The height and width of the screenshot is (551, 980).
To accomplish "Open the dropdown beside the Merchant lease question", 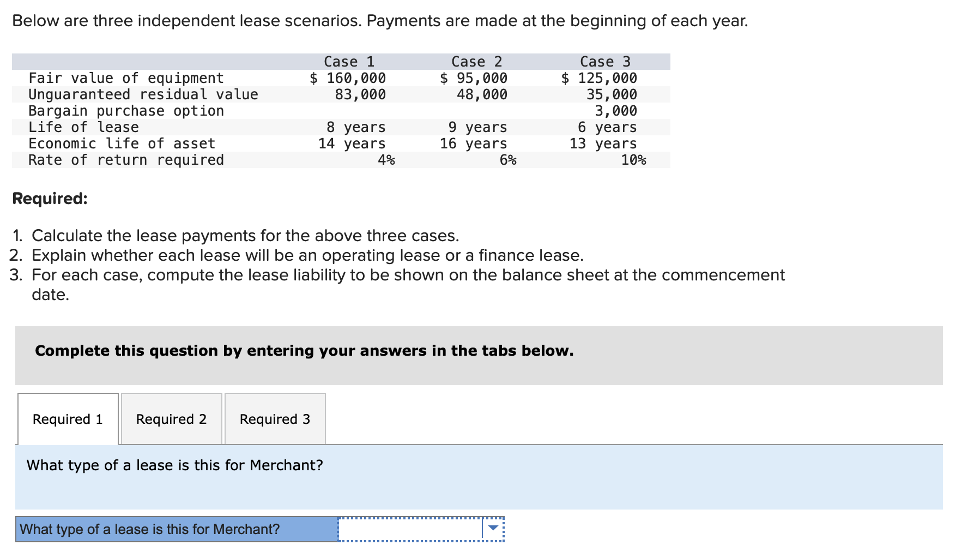I will pyautogui.click(x=491, y=528).
